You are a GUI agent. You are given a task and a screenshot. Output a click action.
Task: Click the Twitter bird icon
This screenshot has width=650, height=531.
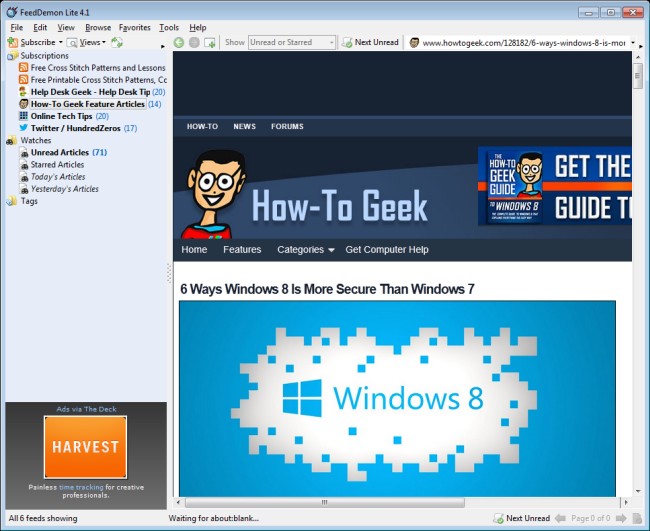(x=24, y=128)
